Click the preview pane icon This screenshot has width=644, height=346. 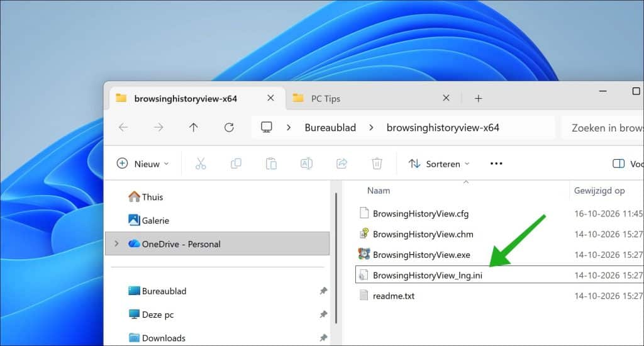(x=619, y=164)
